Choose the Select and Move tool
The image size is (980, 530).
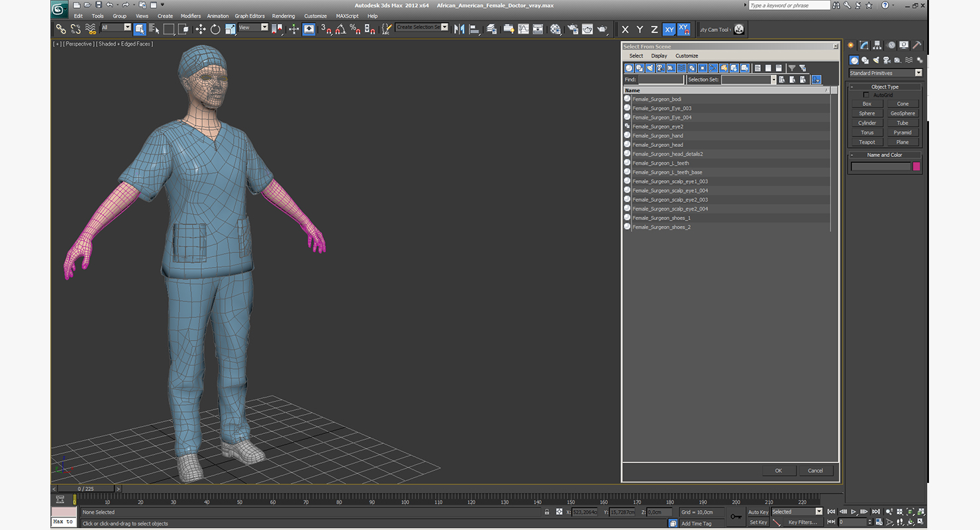[201, 29]
